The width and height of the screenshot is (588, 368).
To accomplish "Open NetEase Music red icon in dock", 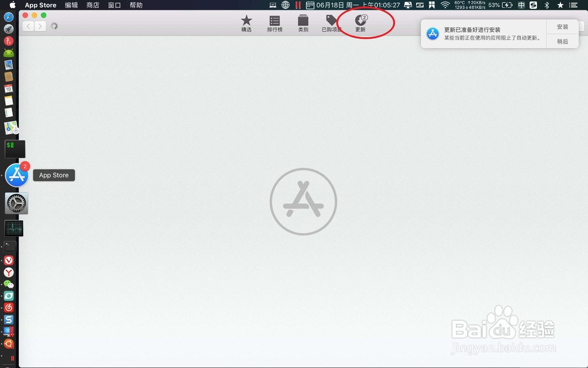I will click(x=9, y=307).
